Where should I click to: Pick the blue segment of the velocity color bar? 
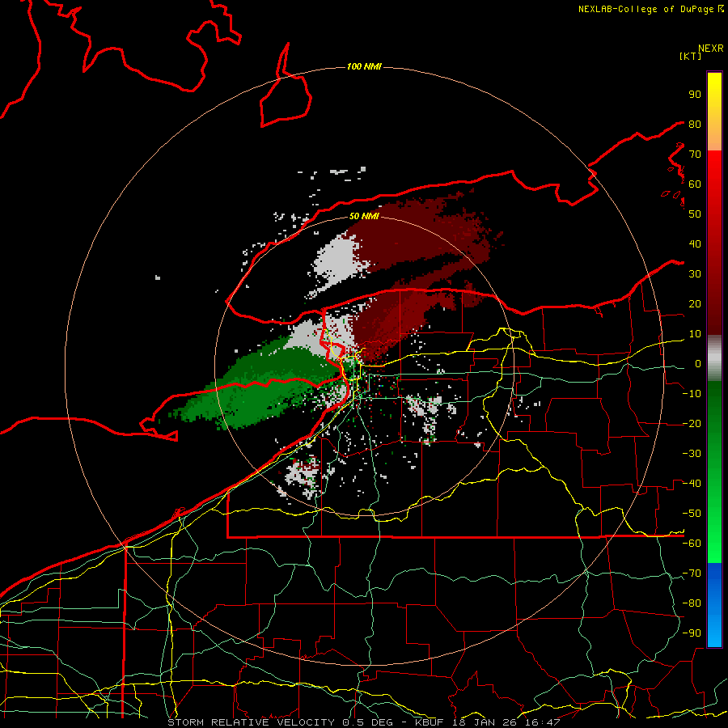tap(714, 604)
